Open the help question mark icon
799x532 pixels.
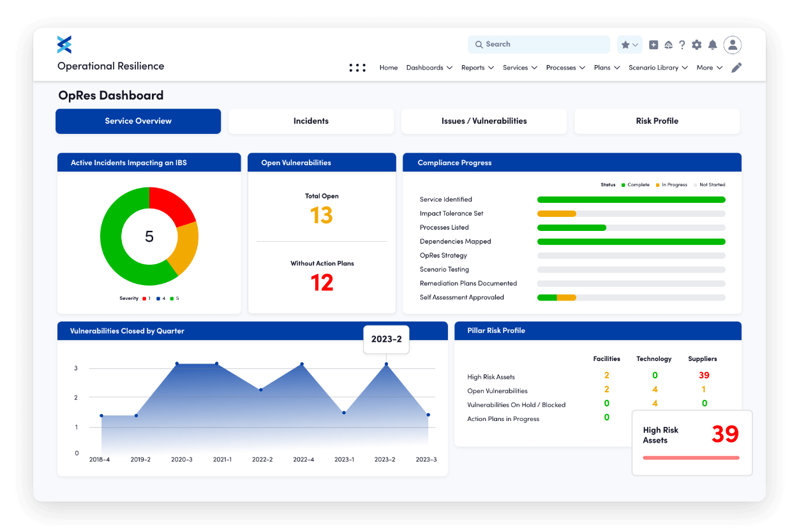click(682, 45)
